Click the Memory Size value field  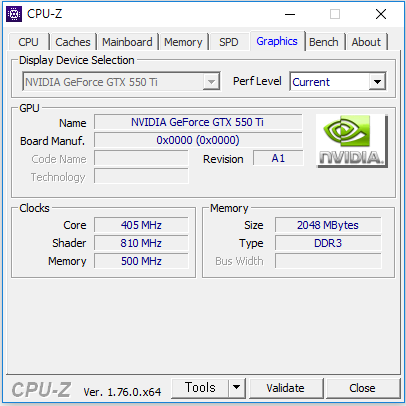point(328,225)
